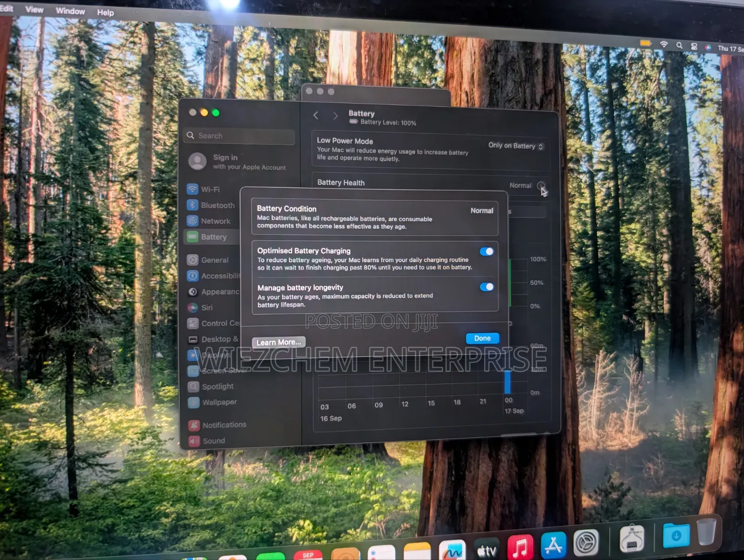Open General settings in the sidebar
Viewport: 744px width, 560px height.
tap(208, 260)
